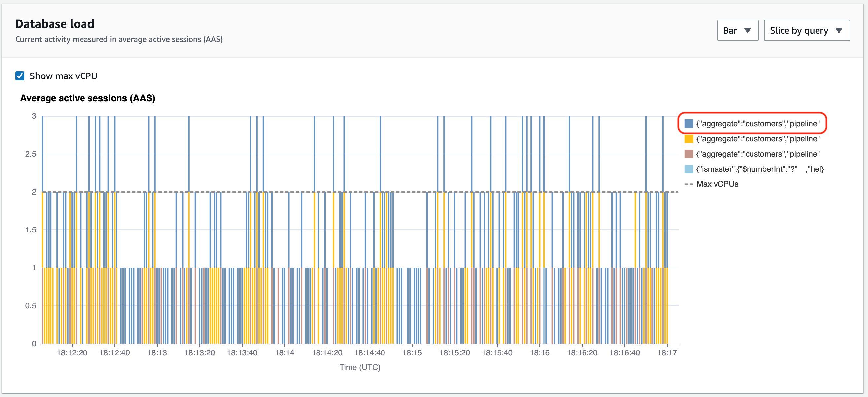Screen dimensions: 868x397
Task: Click the yellow legend color swatch
Action: point(689,139)
